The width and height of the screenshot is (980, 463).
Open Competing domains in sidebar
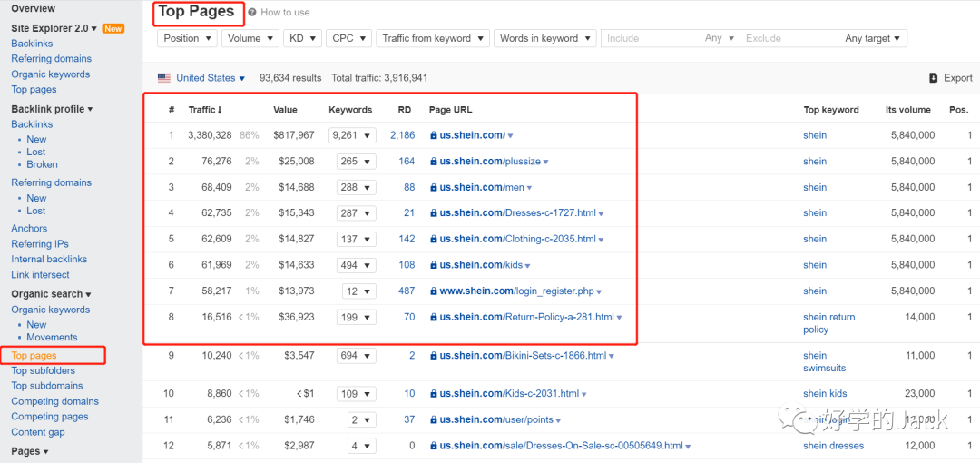55,401
